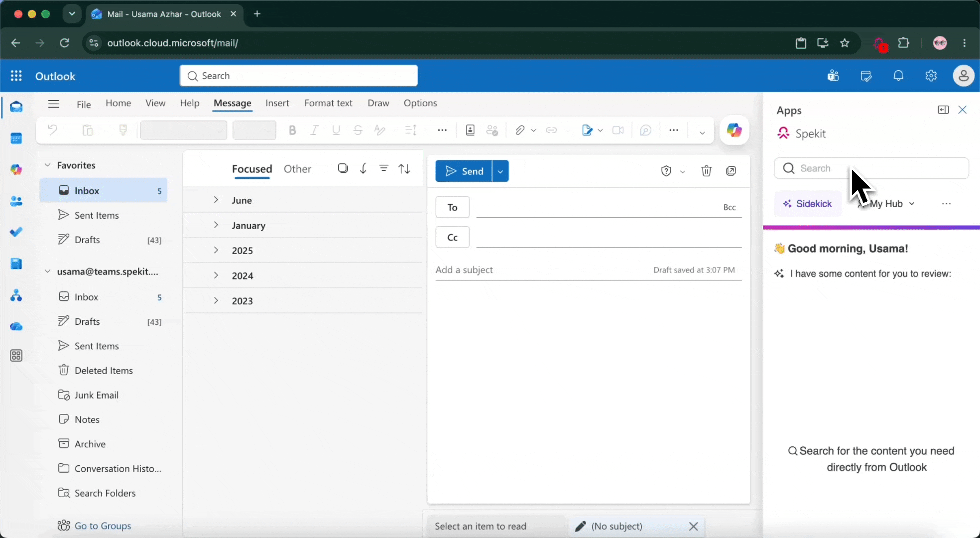Click the Send button
This screenshot has width=980, height=538.
click(x=464, y=171)
